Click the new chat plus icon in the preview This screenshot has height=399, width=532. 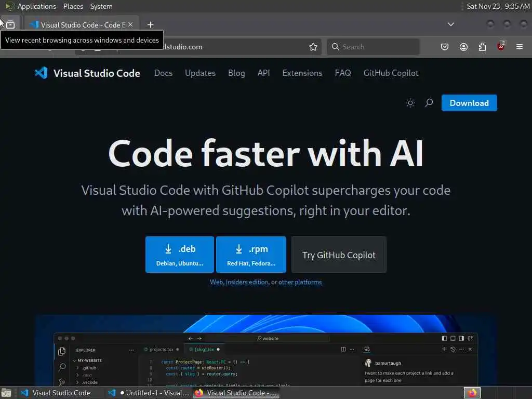click(444, 349)
